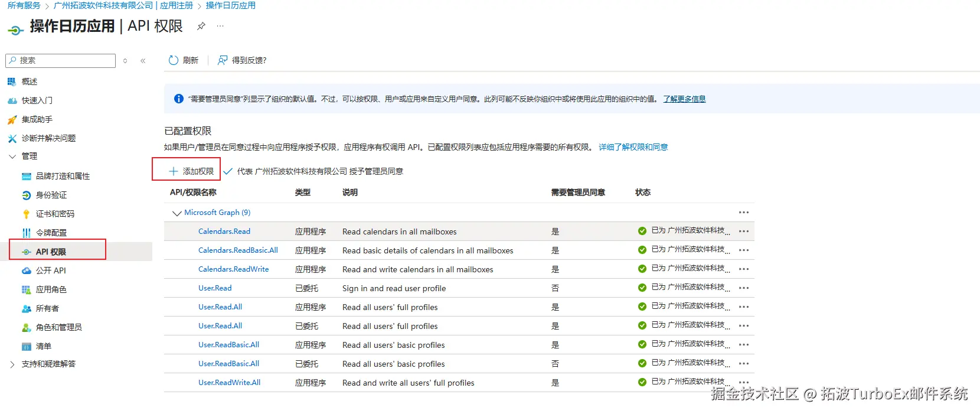980x414 pixels.
Task: Click the 得到反馈 feedback icon
Action: pos(223,60)
